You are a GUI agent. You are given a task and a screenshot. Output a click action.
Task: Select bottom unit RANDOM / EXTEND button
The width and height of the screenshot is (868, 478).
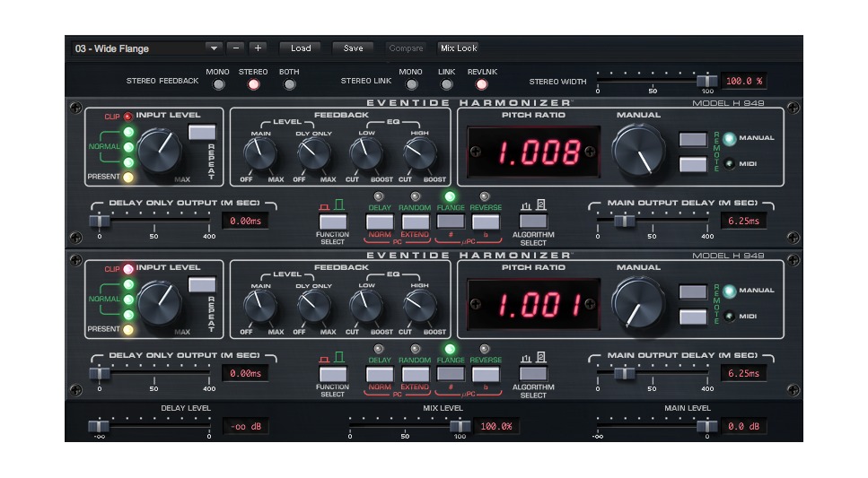pos(416,375)
